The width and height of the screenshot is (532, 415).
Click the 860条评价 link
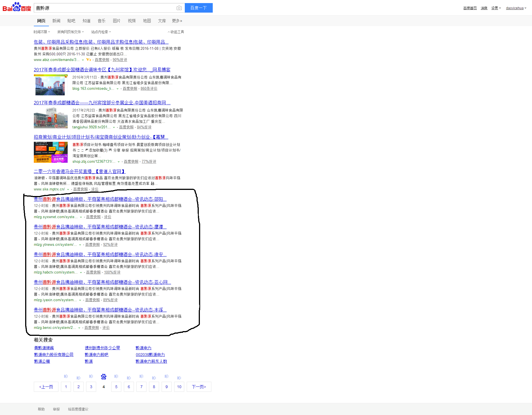coord(149,89)
